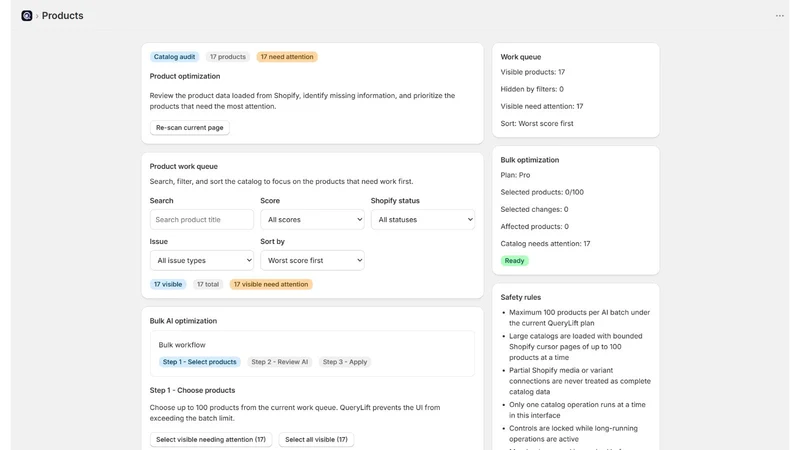
Task: Click the Bulk workflow label
Action: tap(182, 345)
